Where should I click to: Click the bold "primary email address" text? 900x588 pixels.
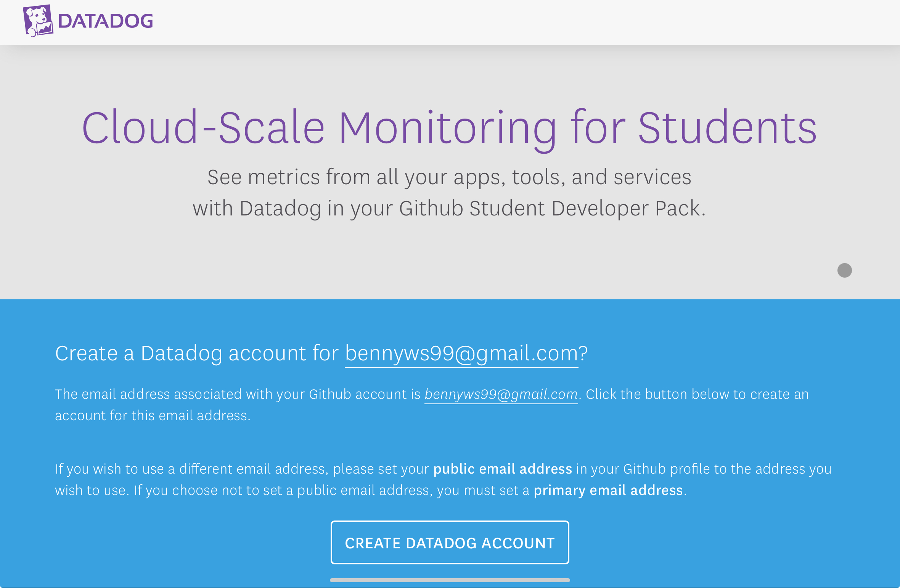(608, 490)
